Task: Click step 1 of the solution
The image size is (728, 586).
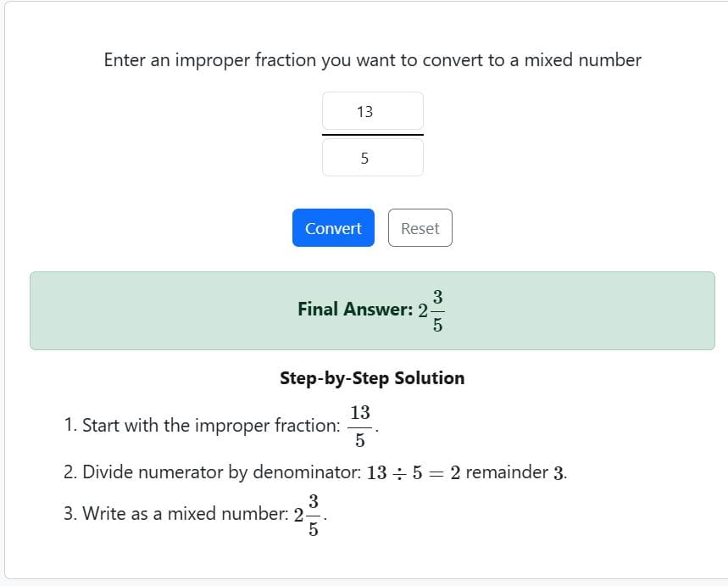Action: pyautogui.click(x=220, y=425)
